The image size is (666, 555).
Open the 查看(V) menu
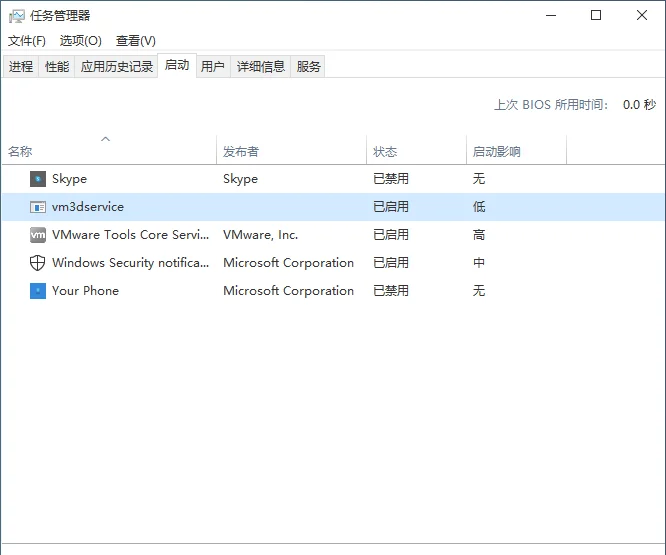(x=135, y=41)
